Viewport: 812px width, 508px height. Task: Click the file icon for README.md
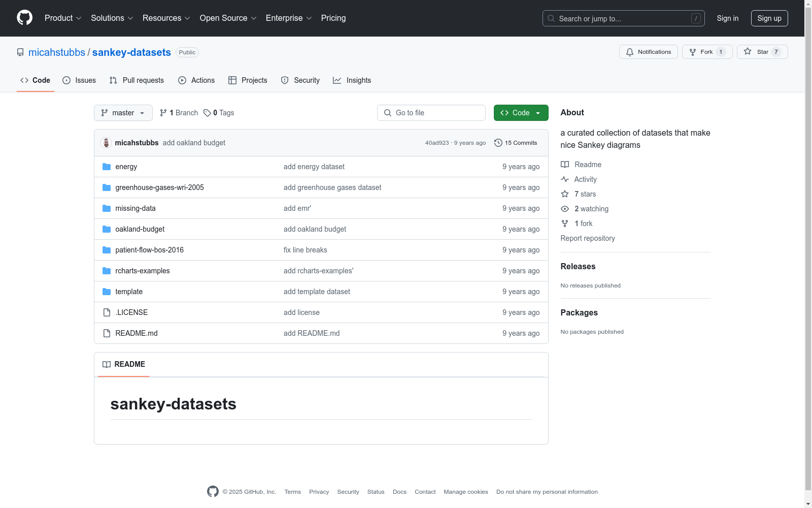[107, 333]
